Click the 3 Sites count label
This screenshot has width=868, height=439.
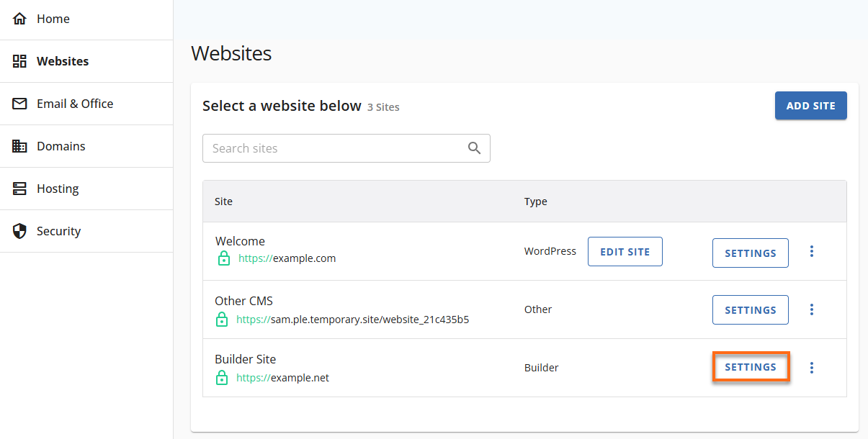pyautogui.click(x=383, y=107)
